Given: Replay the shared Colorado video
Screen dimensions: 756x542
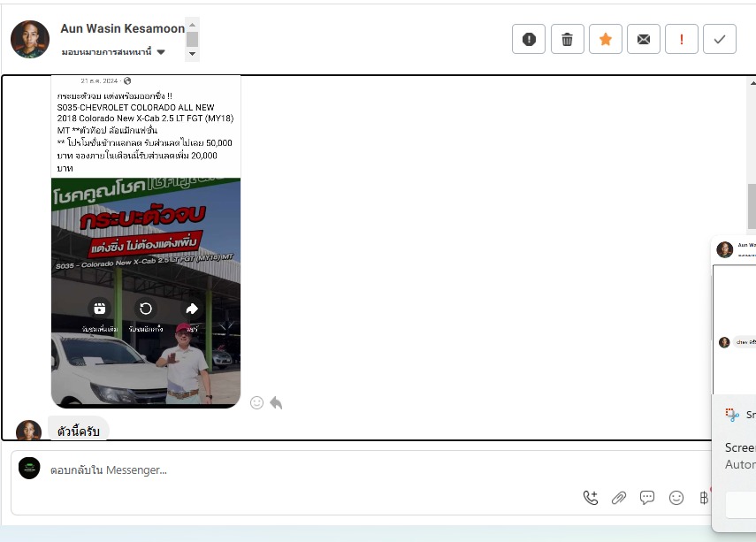Looking at the screenshot, I should click(x=145, y=309).
